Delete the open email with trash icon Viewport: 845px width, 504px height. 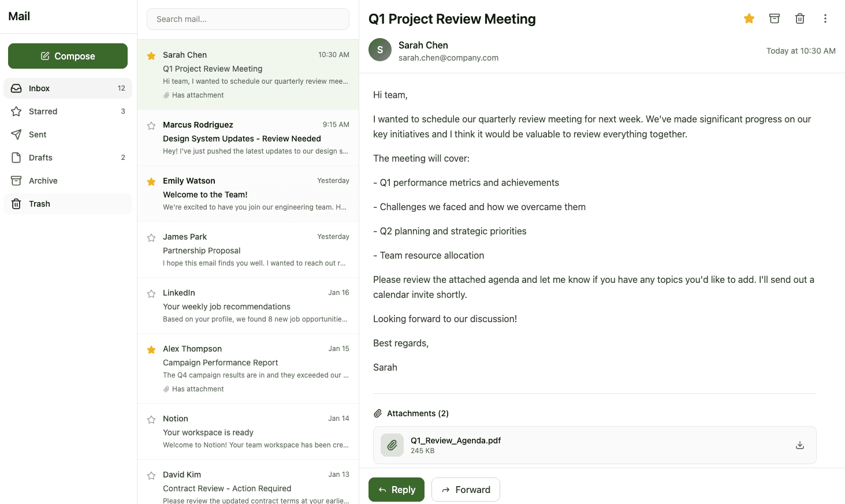tap(800, 18)
